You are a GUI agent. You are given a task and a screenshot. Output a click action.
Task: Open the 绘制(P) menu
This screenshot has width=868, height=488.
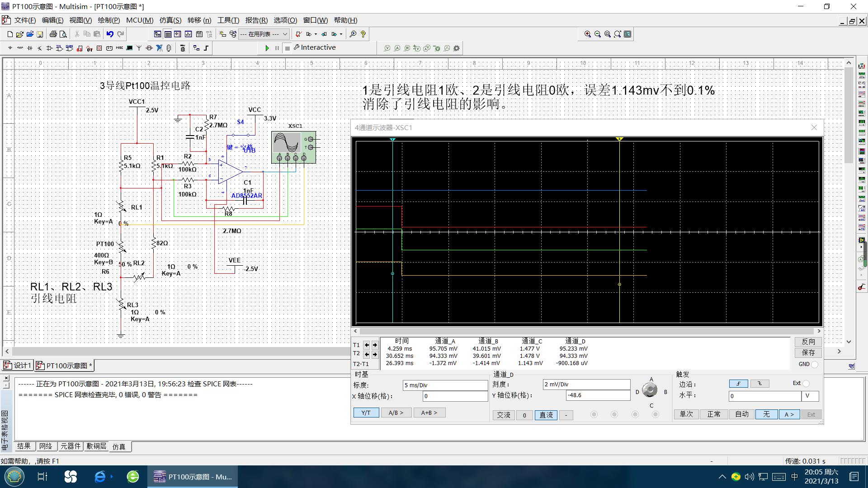[108, 20]
